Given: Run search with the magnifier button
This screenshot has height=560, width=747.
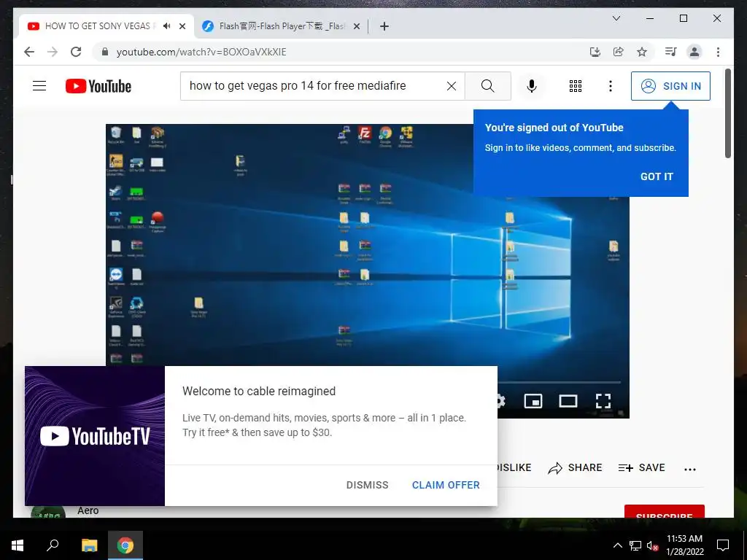Looking at the screenshot, I should (488, 86).
